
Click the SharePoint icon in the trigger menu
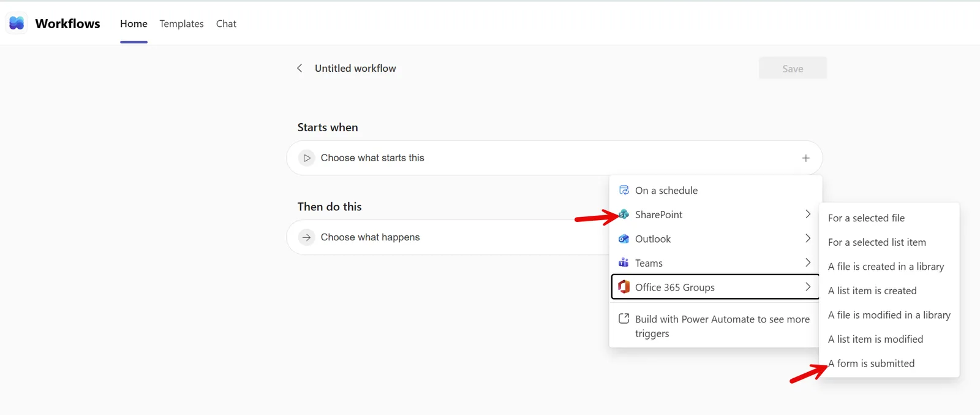click(x=624, y=215)
